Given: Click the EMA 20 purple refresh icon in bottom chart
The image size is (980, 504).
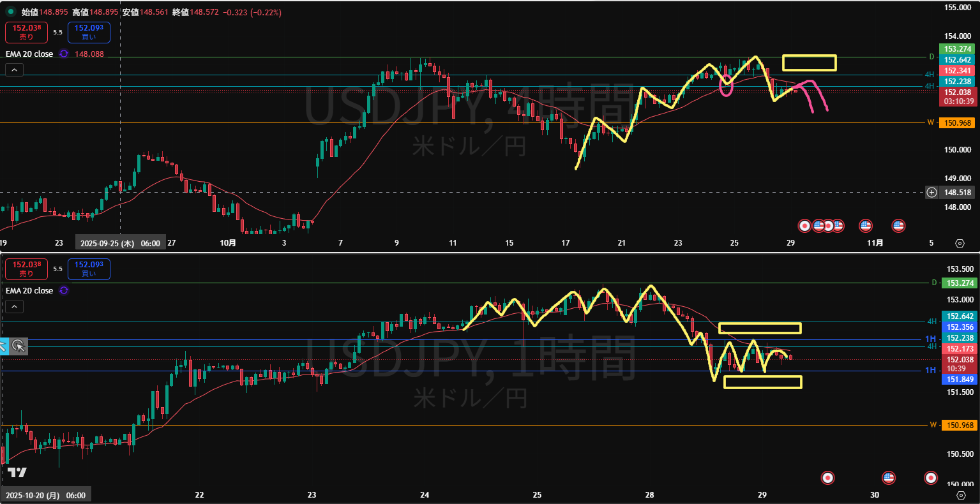Looking at the screenshot, I should coord(63,291).
